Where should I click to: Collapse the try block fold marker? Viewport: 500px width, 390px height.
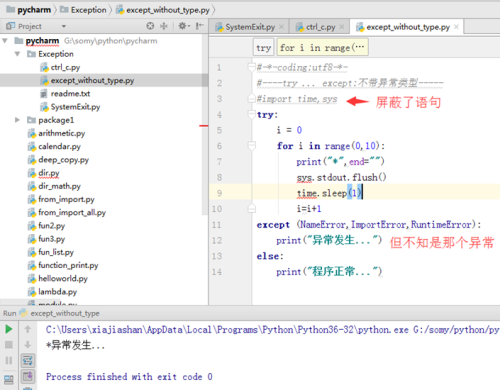pyautogui.click(x=252, y=115)
